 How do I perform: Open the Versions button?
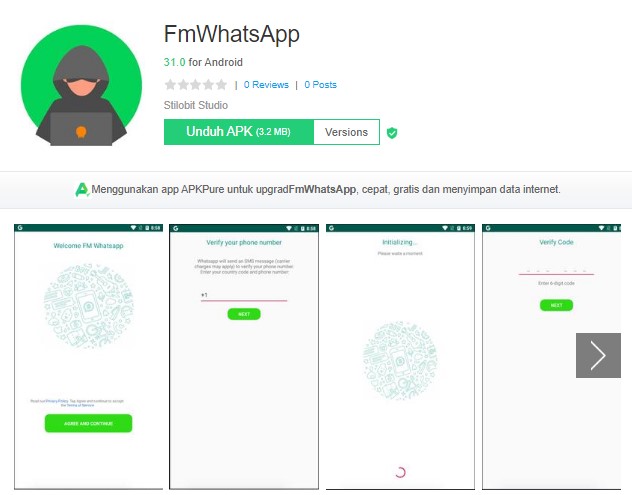pyautogui.click(x=347, y=132)
